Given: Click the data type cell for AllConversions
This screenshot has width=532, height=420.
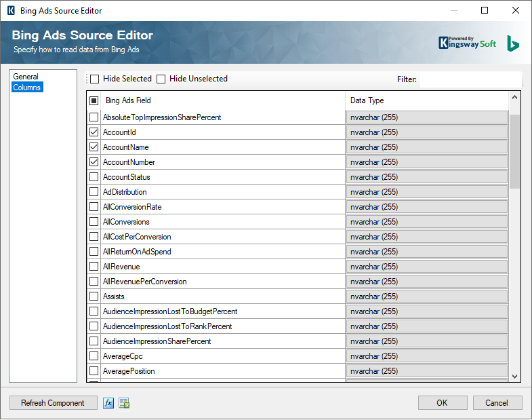Looking at the screenshot, I should tap(427, 222).
